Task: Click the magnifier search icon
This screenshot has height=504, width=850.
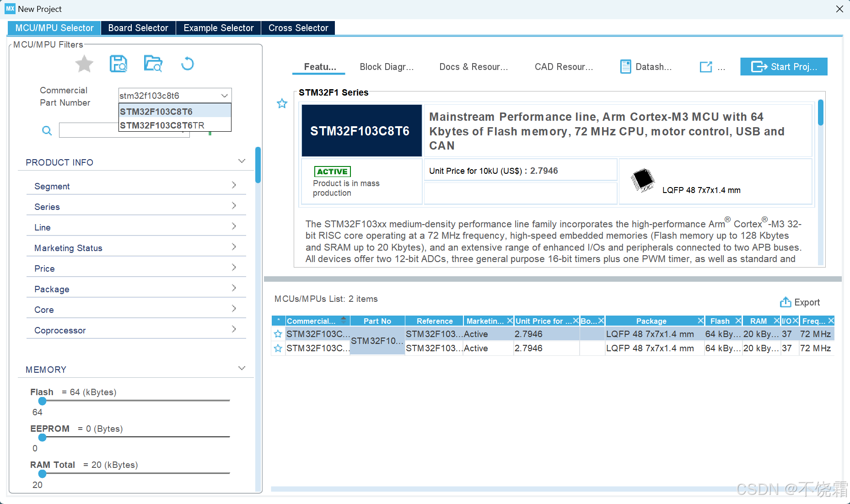Action: coord(47,131)
